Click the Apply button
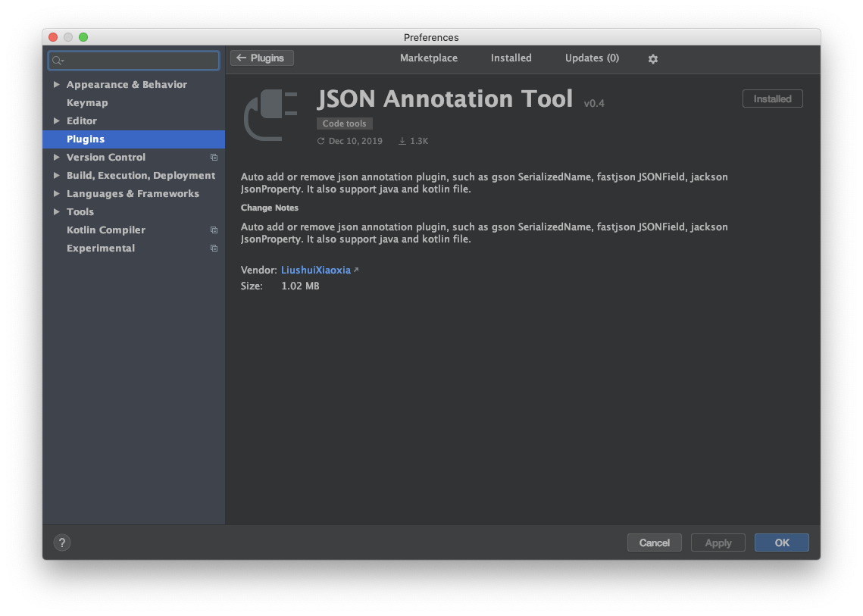863x616 pixels. [718, 543]
